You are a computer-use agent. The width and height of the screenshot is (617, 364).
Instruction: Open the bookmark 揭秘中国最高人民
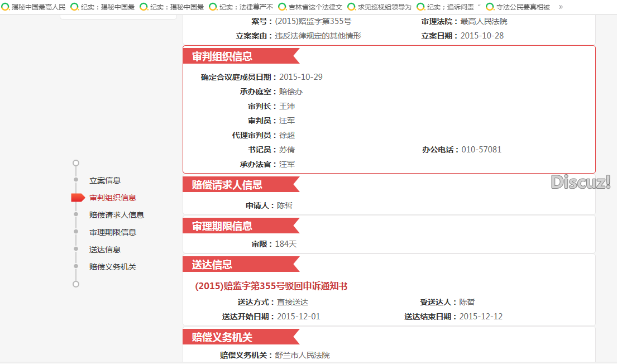[x=34, y=7]
